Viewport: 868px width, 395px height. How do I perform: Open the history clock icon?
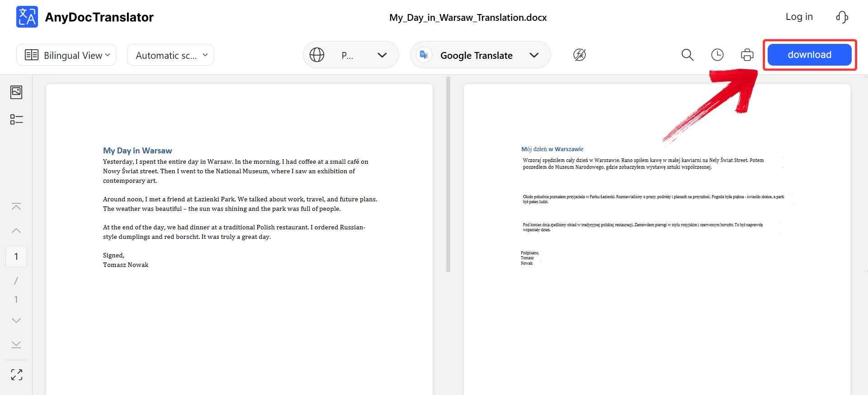[x=717, y=55]
